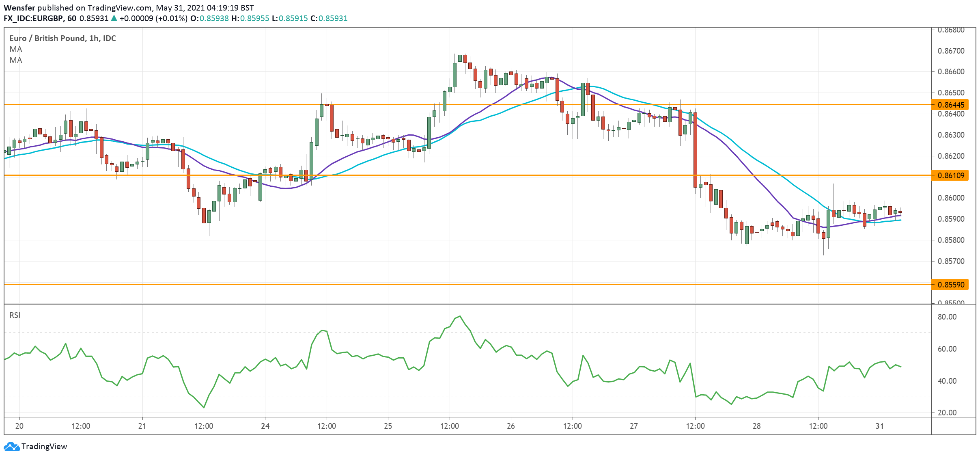Click the tall red candle on the 27th
The height and width of the screenshot is (458, 980).
[x=695, y=149]
